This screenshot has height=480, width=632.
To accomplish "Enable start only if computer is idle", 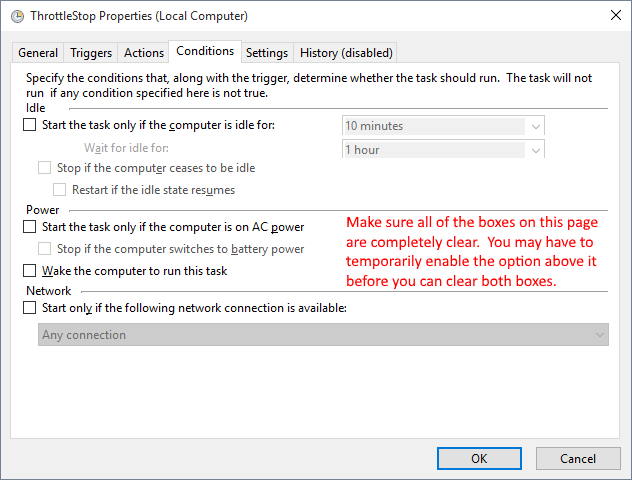I will coord(29,125).
